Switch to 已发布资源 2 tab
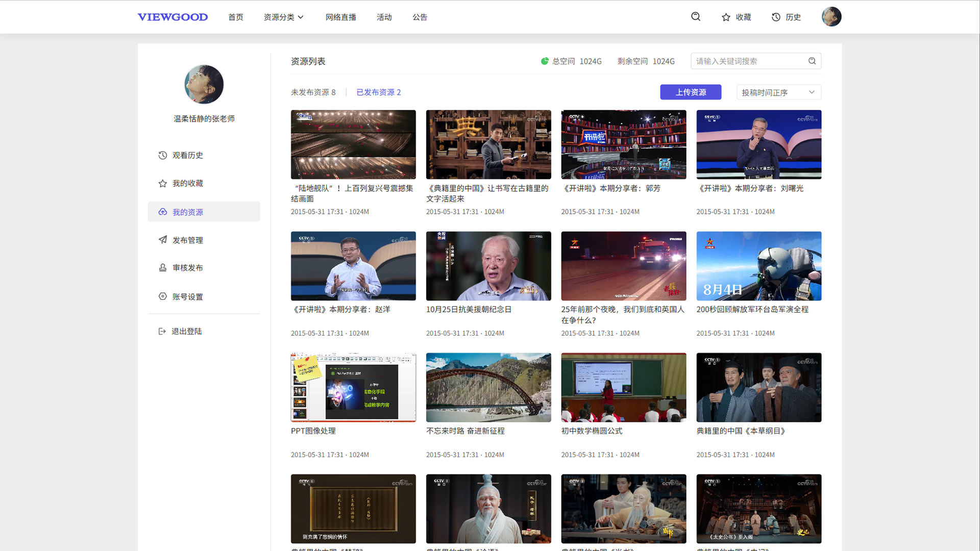The height and width of the screenshot is (551, 980). [x=379, y=92]
